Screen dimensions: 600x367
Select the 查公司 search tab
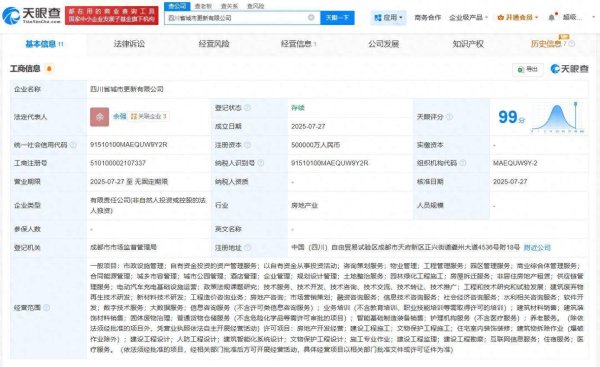177,6
